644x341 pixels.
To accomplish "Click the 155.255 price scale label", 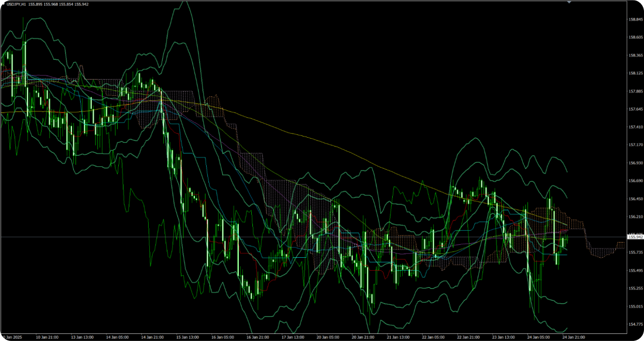I will 635,288.
